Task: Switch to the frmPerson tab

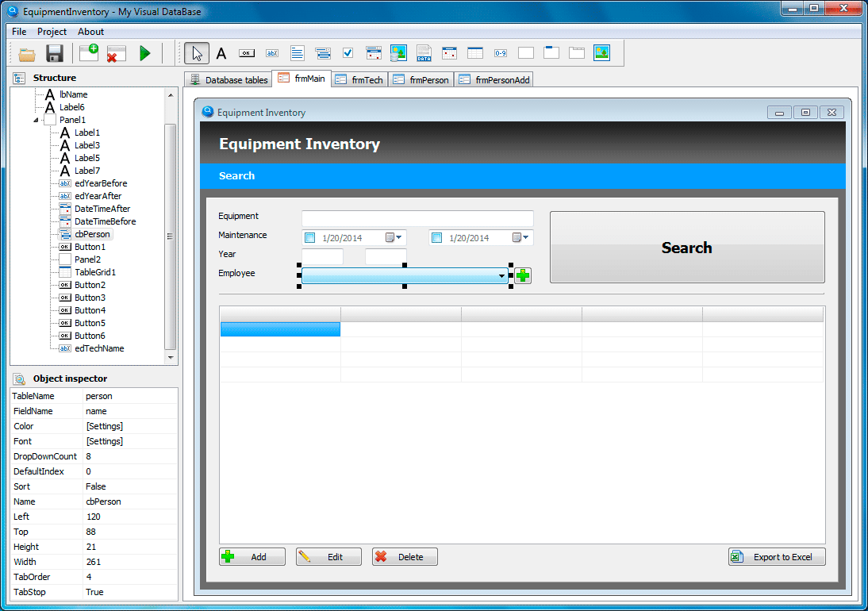Action: (421, 79)
